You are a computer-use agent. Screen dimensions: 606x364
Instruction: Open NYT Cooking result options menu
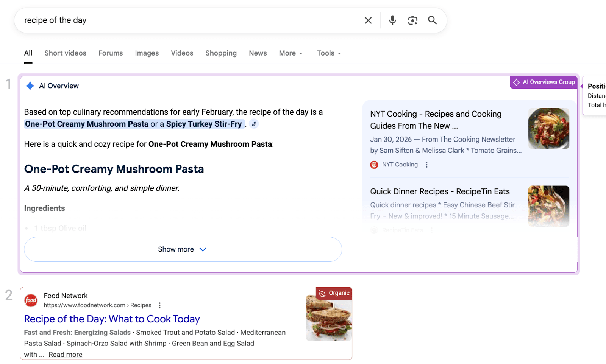pos(426,165)
